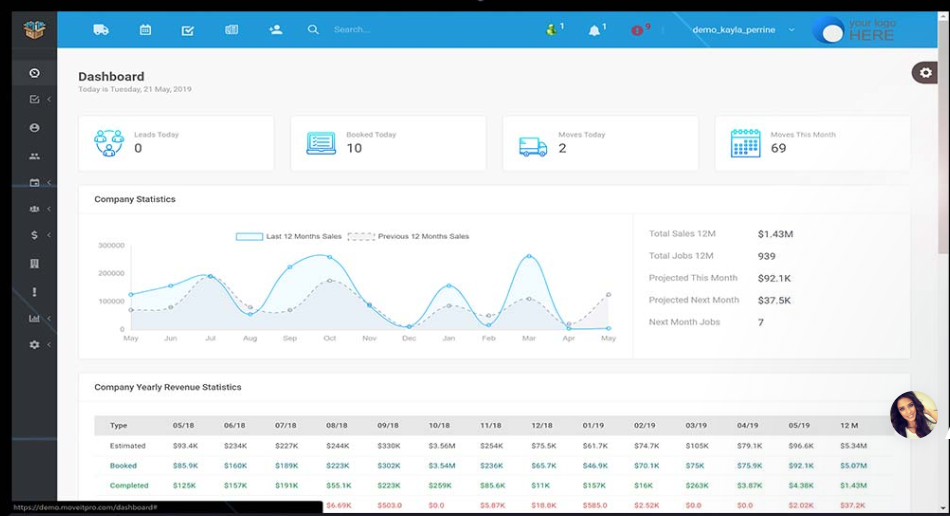Click the exclamation mark item in sidebar

pos(35,292)
